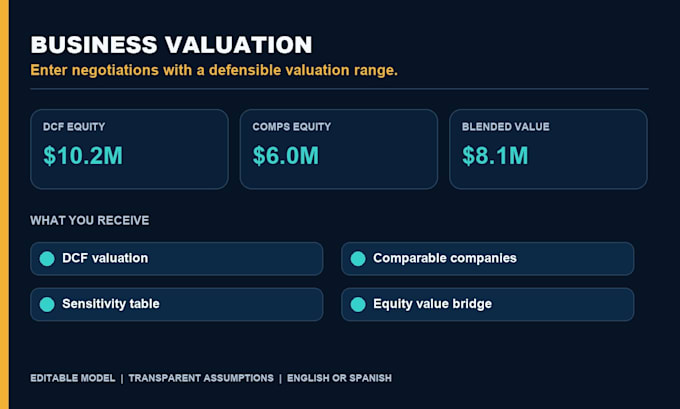The width and height of the screenshot is (680, 409).
Task: Open the Sensitivity table item
Action: pyautogui.click(x=177, y=304)
